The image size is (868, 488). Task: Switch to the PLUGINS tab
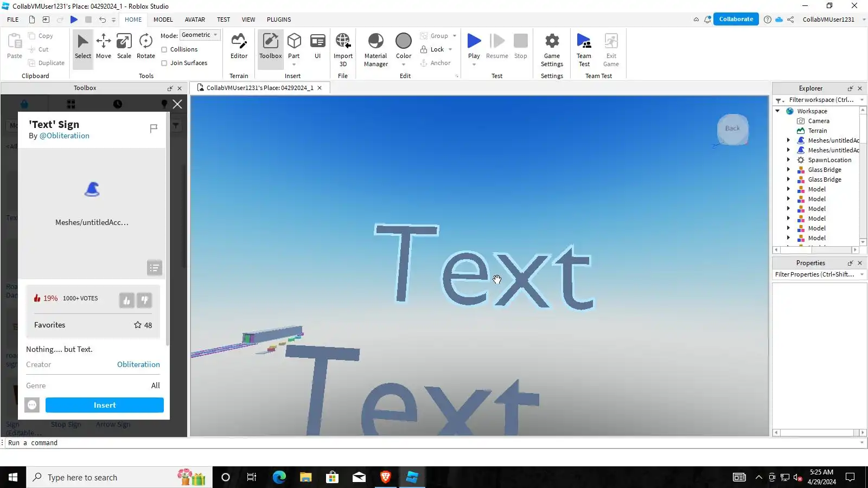[x=279, y=20]
